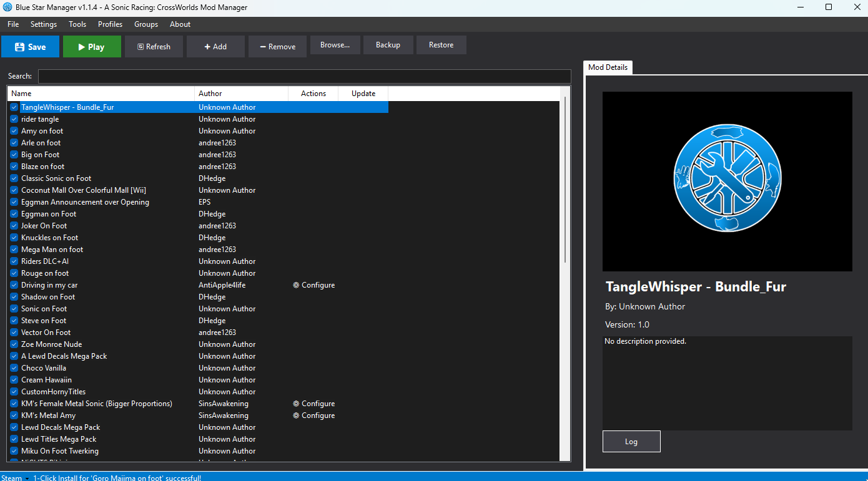Uncheck the Joker On Foot mod
This screenshot has width=868, height=481.
(14, 226)
